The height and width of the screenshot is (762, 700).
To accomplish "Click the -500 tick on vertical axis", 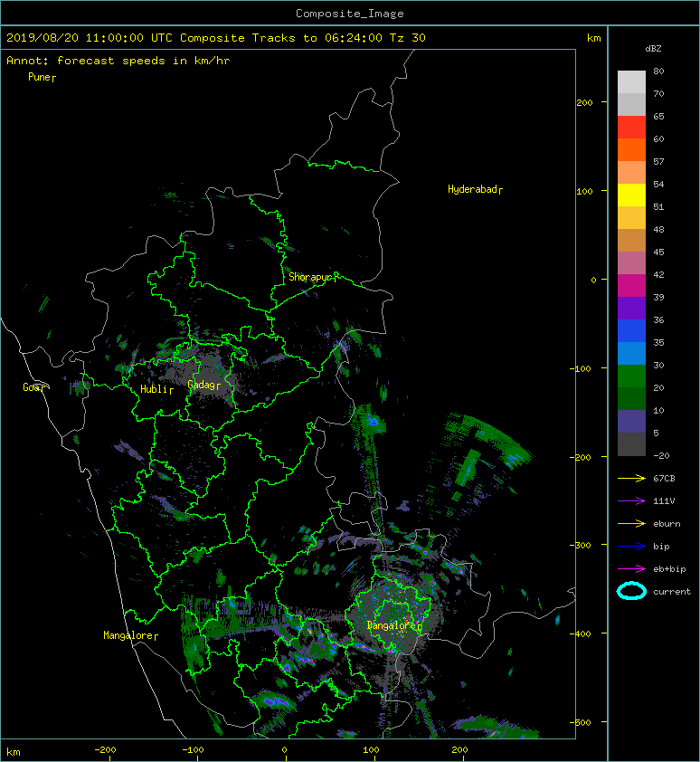I will (580, 723).
